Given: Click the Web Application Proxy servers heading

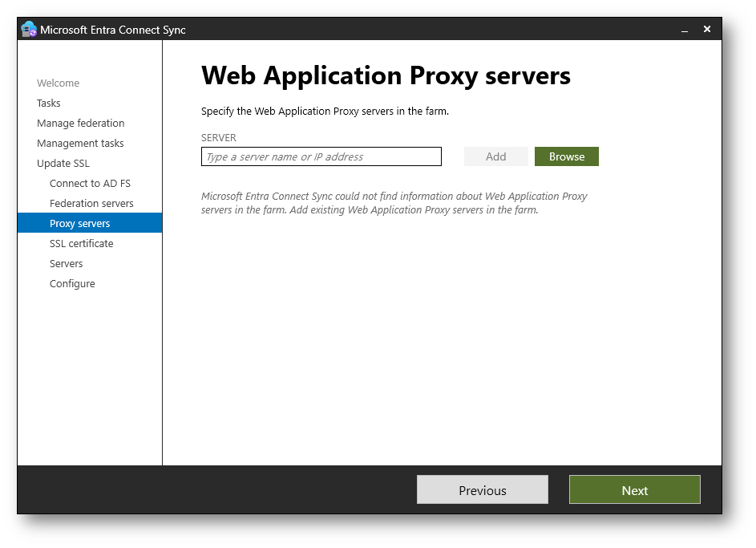Looking at the screenshot, I should (x=386, y=76).
